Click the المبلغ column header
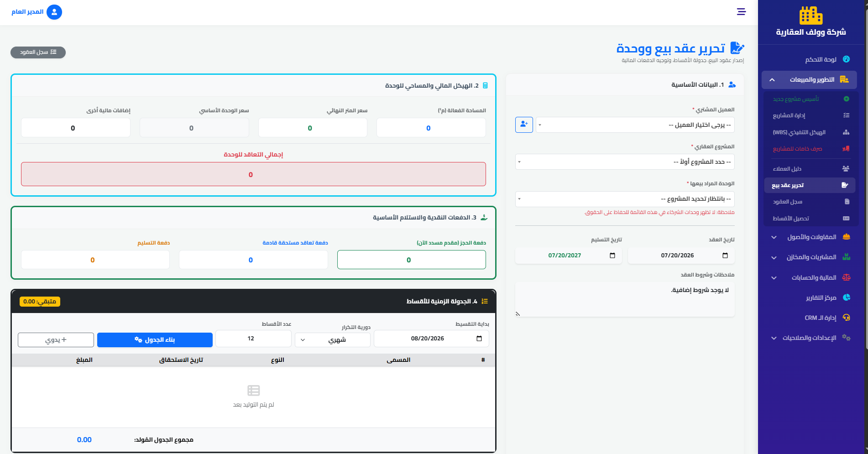 [84, 360]
